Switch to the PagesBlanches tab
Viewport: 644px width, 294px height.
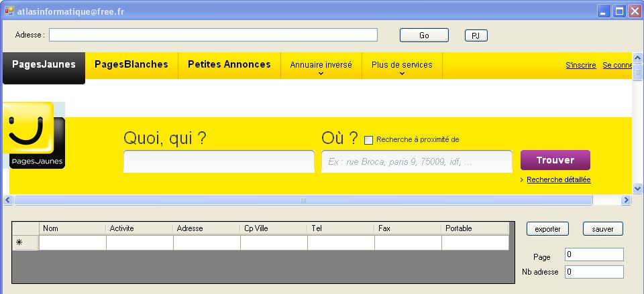click(131, 65)
